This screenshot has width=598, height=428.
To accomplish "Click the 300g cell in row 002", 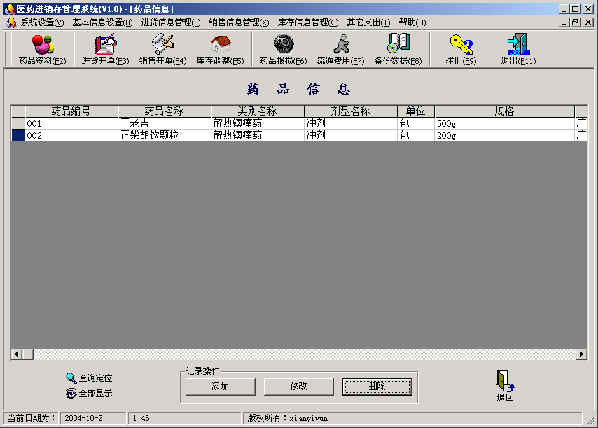I will click(504, 135).
